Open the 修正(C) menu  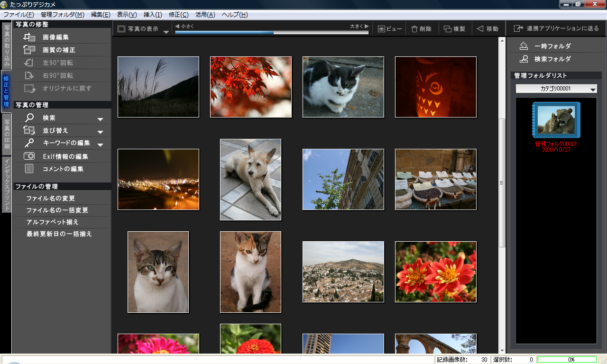point(178,15)
